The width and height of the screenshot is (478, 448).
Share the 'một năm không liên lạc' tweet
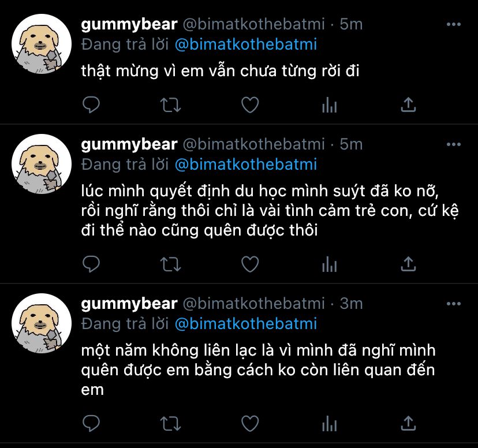click(408, 423)
